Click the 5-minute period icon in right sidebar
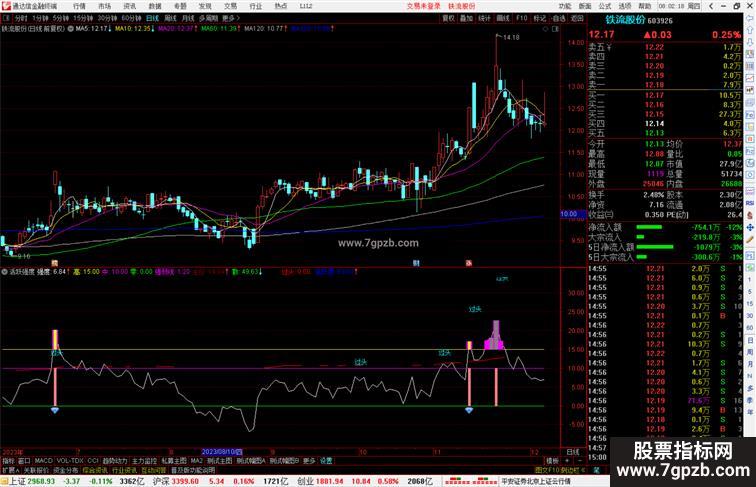Image resolution: width=756 pixels, height=487 pixels. pyautogui.click(x=750, y=291)
